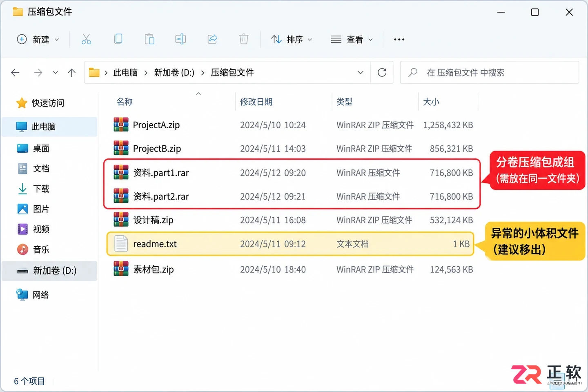The width and height of the screenshot is (588, 392).
Task: Click 压缩包文件 in the breadcrumb path
Action: pos(232,73)
